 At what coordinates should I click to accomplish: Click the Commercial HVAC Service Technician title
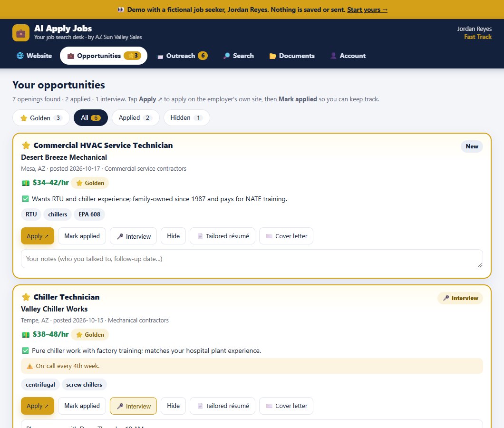click(x=103, y=146)
